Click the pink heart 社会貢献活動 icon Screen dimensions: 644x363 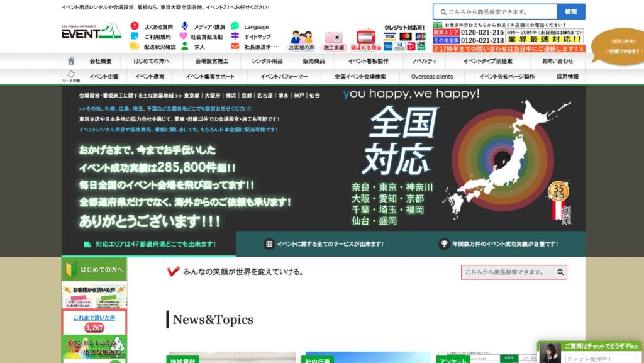(184, 36)
